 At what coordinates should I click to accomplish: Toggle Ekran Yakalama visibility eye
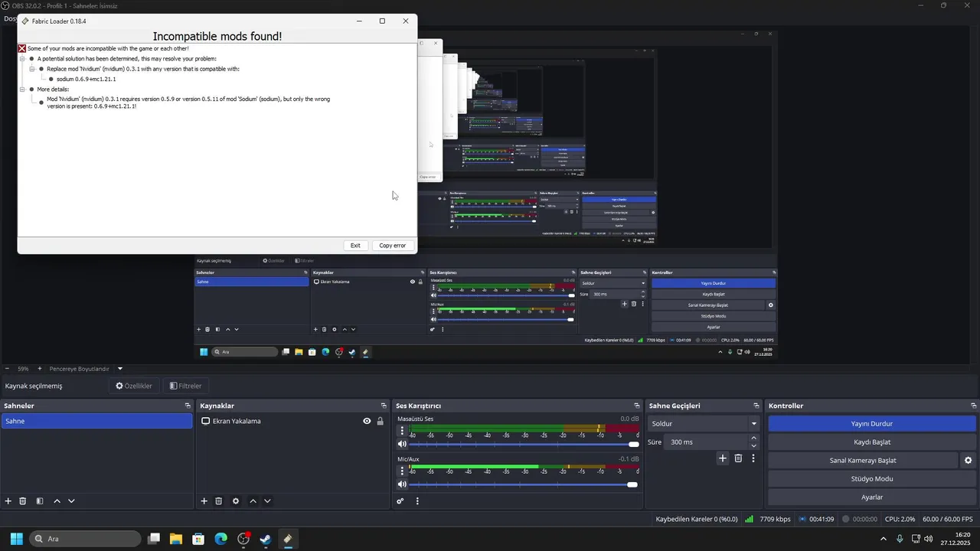[367, 421]
